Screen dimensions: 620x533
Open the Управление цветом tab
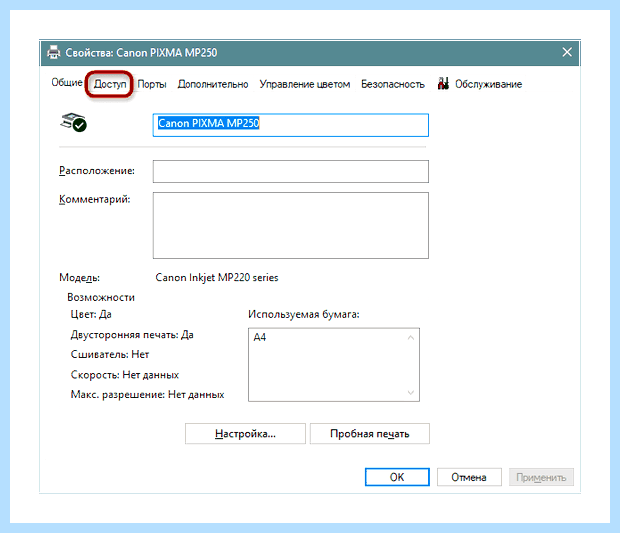click(x=304, y=84)
